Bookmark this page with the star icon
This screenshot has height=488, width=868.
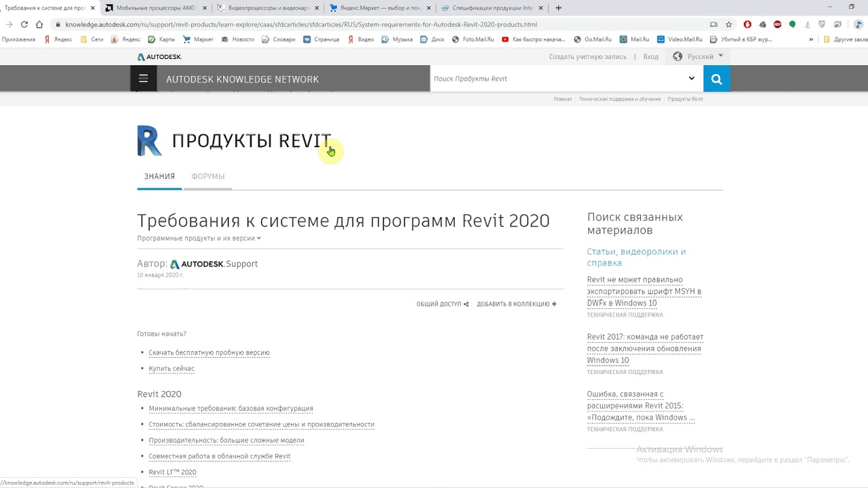point(729,24)
